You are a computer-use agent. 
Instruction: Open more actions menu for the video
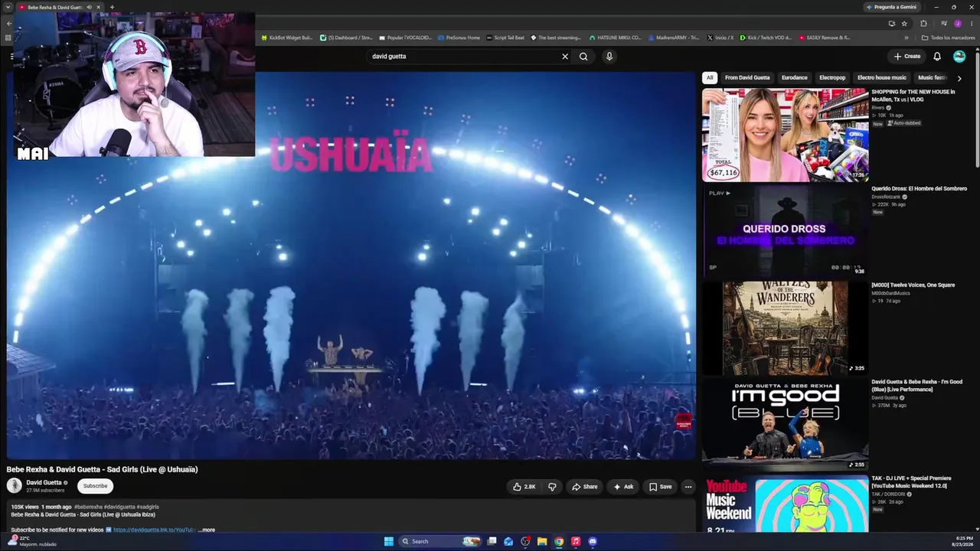tap(688, 487)
